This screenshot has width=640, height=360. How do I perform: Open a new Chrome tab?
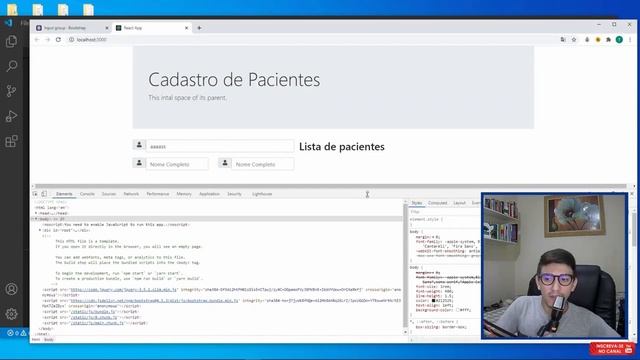coord(199,28)
